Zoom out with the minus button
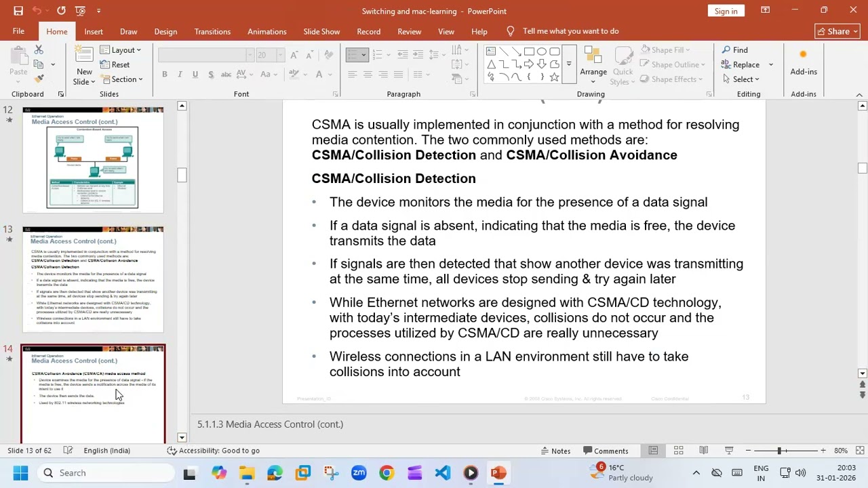Viewport: 868px width, 488px height. (748, 451)
